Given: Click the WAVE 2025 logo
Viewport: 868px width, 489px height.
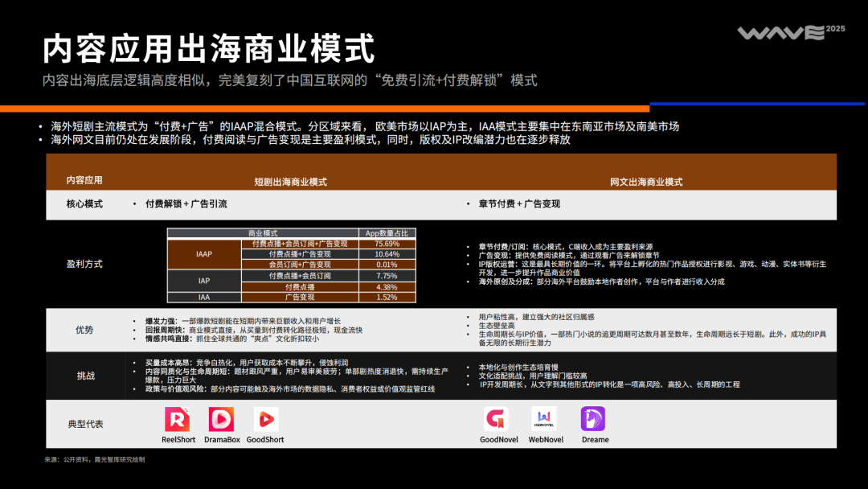Looking at the screenshot, I should coord(780,33).
